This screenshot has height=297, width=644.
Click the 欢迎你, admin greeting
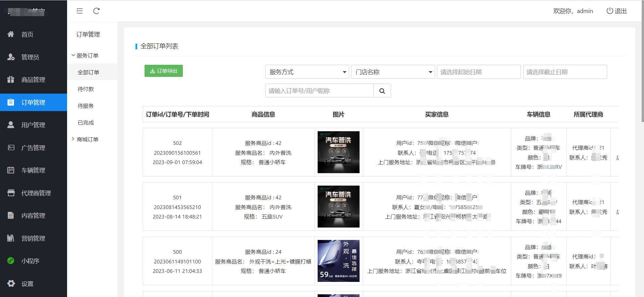[x=573, y=11]
